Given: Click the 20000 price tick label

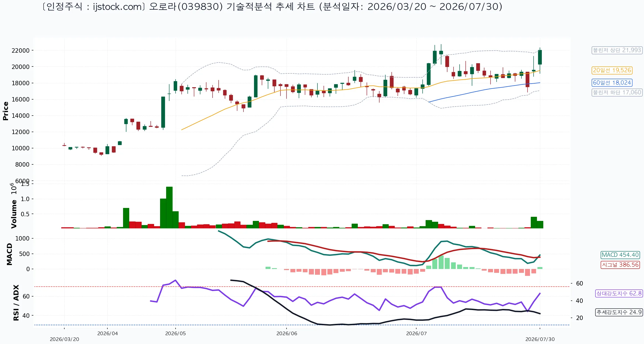Looking at the screenshot, I should 20,67.
